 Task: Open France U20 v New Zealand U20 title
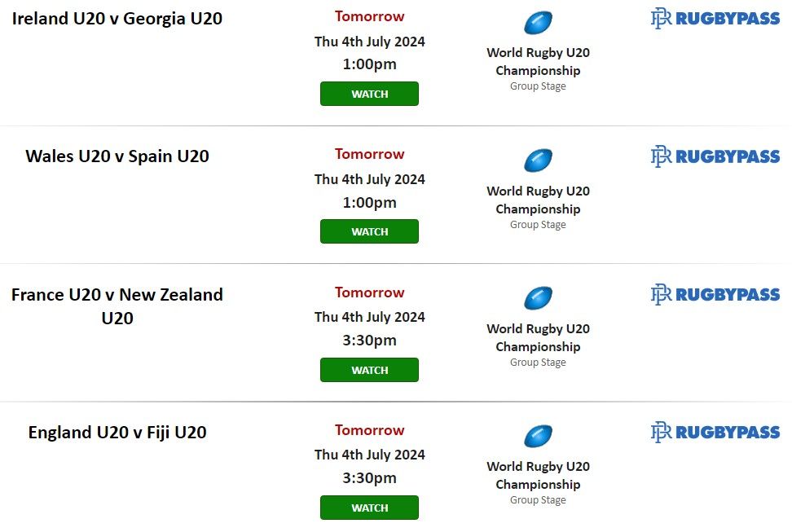117,306
